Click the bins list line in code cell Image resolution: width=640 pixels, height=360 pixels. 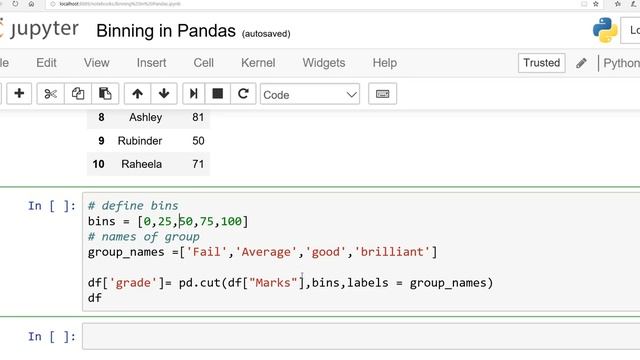168,221
